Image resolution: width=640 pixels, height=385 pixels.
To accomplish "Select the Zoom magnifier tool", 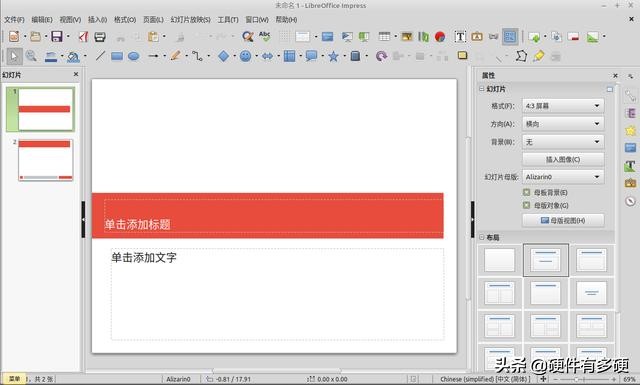I will click(x=31, y=56).
